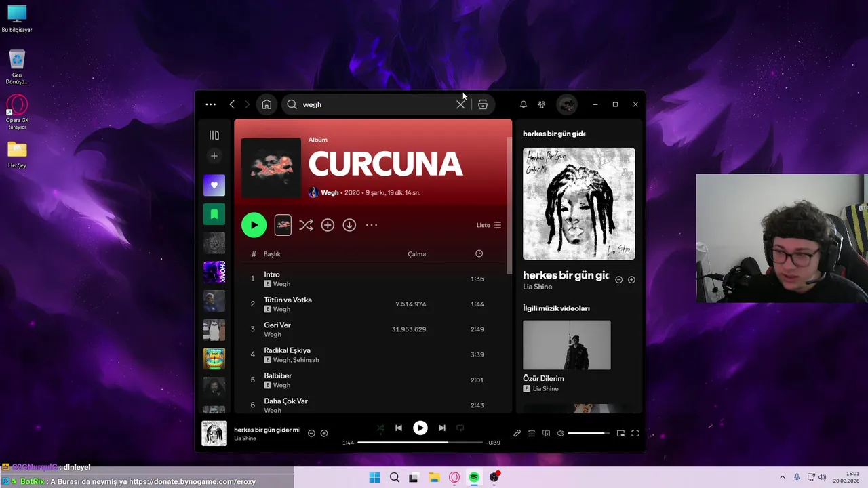This screenshot has height=488, width=868.
Task: Select the track Radikal Eşkiya
Action: pos(287,350)
